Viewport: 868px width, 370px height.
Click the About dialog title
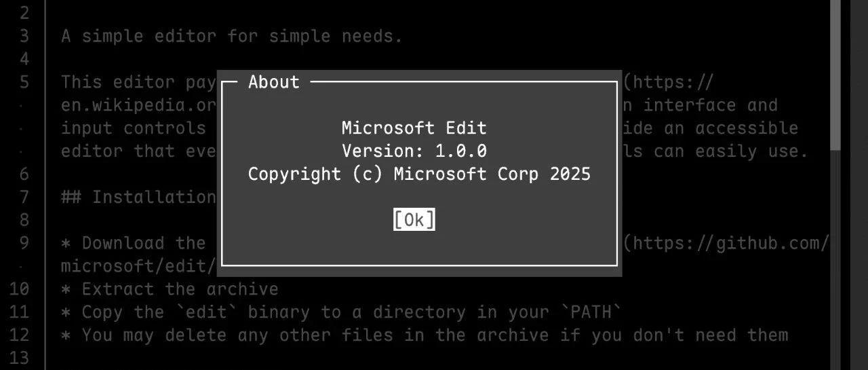pos(274,82)
